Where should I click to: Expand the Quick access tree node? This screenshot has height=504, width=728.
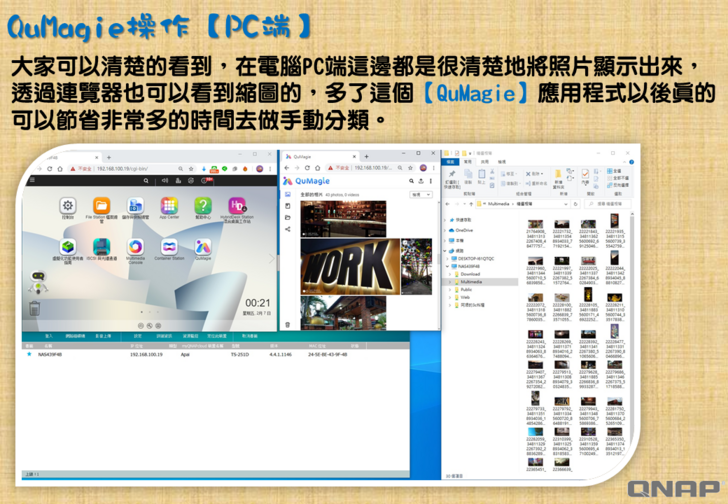tap(445, 220)
